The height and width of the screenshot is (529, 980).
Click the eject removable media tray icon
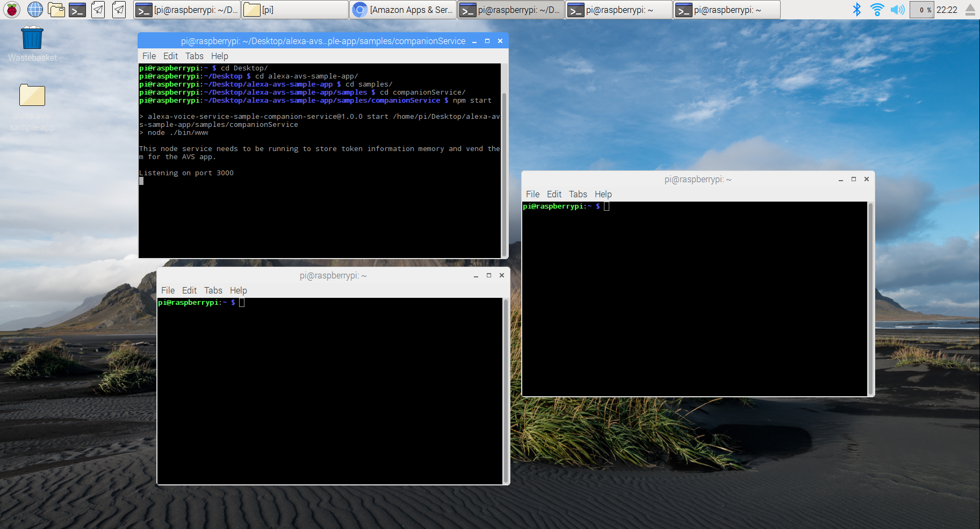[970, 9]
